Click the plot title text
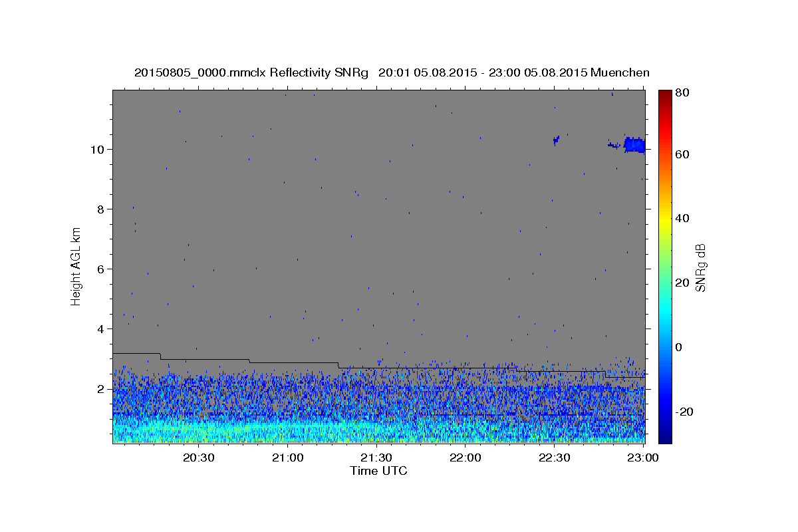This screenshot has height=532, width=798. click(x=392, y=72)
